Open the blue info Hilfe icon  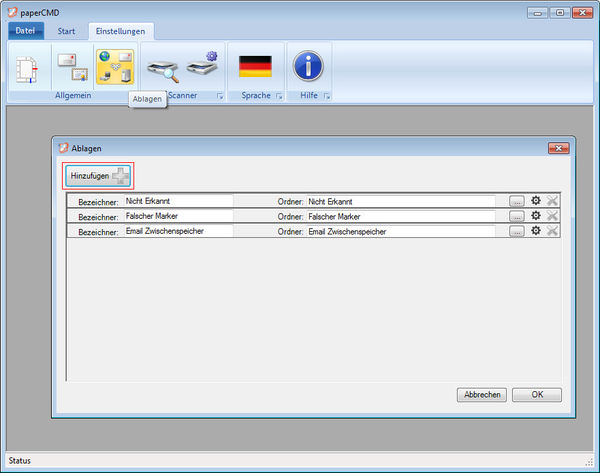coord(308,66)
